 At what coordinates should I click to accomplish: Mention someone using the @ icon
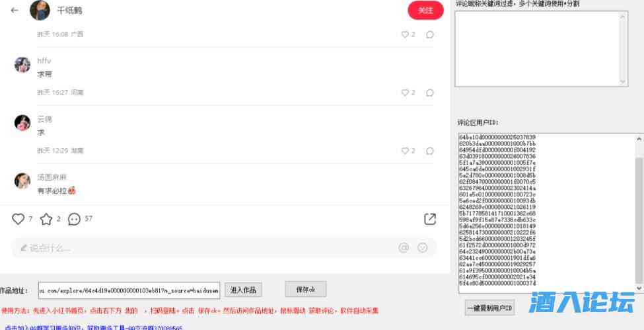click(x=404, y=247)
